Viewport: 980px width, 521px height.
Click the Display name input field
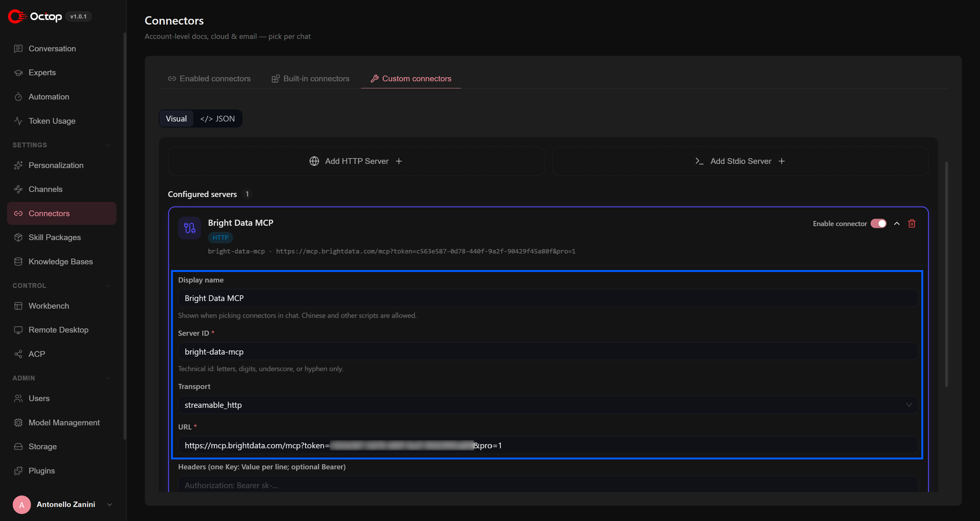tap(548, 298)
